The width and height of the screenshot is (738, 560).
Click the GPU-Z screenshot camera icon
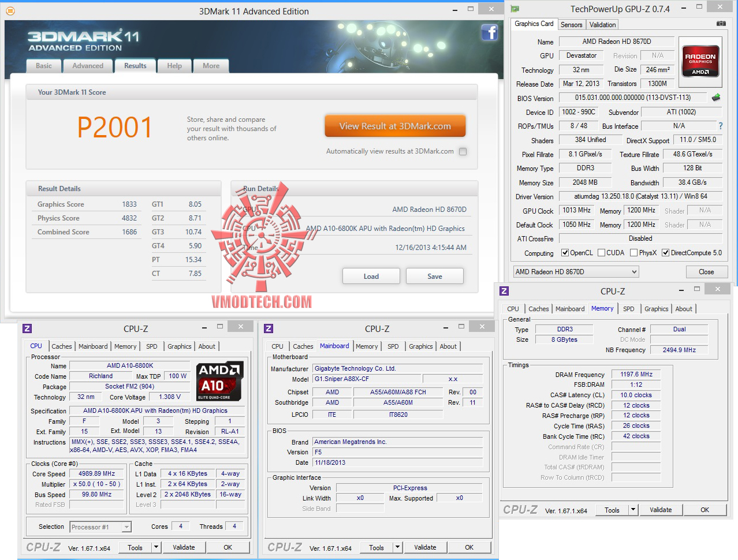(x=721, y=24)
